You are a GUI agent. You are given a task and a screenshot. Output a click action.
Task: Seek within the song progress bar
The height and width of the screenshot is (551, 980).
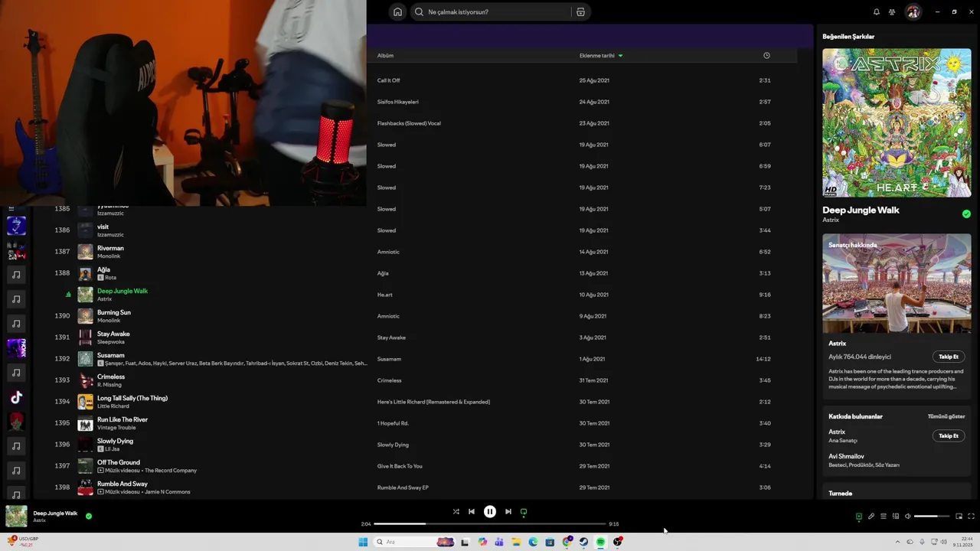tap(490, 523)
